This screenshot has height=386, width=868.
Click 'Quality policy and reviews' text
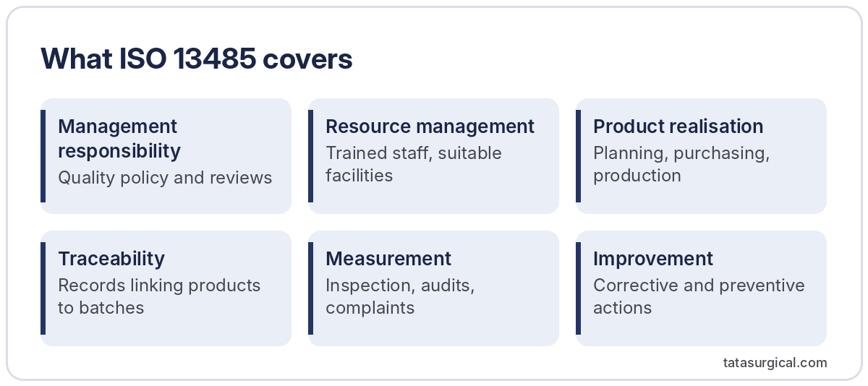[165, 178]
